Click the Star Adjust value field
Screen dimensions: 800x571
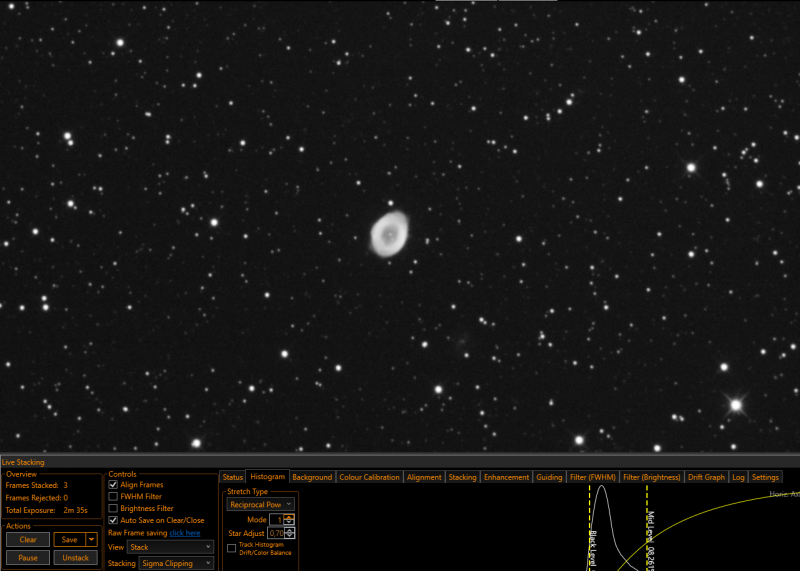coord(277,533)
